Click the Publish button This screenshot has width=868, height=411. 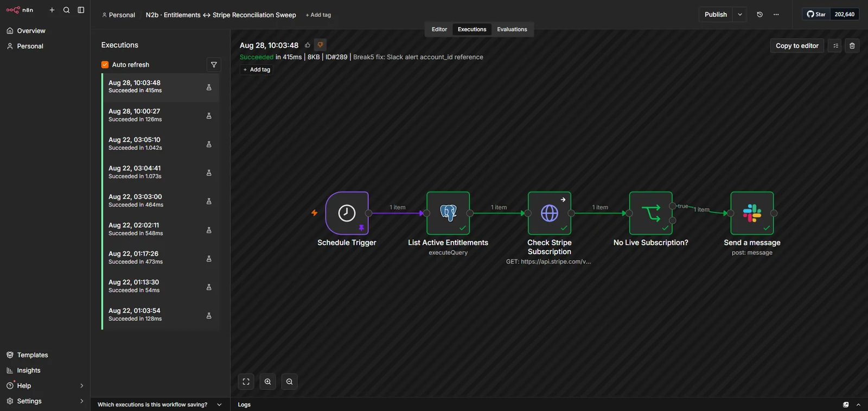[716, 15]
